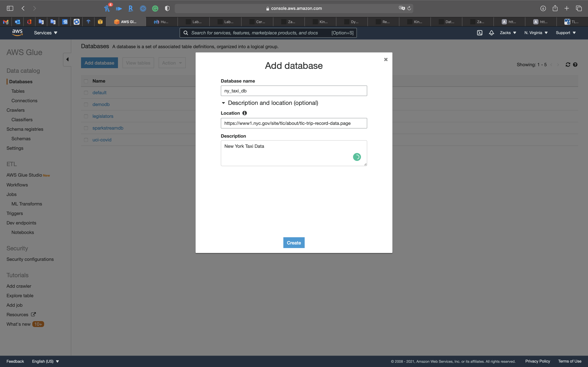This screenshot has height=367, width=588.
Task: Click Safari's downloads icon
Action: click(543, 9)
